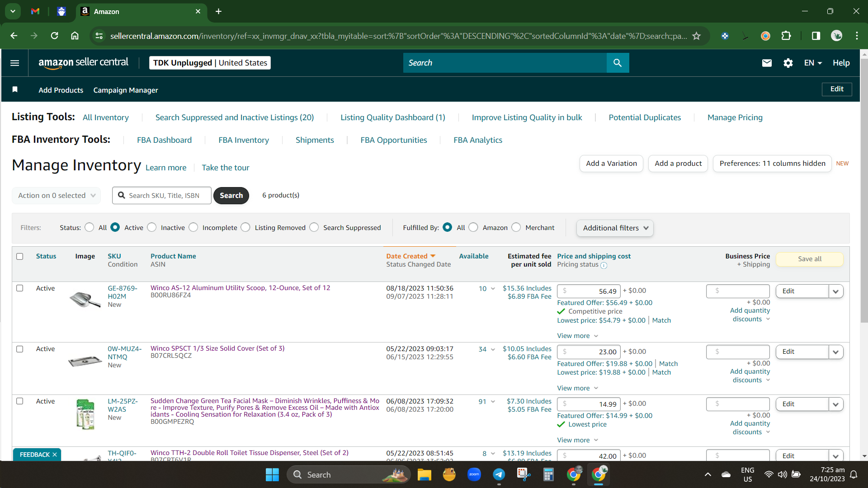Toggle the browser side panel icon
The width and height of the screenshot is (868, 488).
click(x=816, y=36)
